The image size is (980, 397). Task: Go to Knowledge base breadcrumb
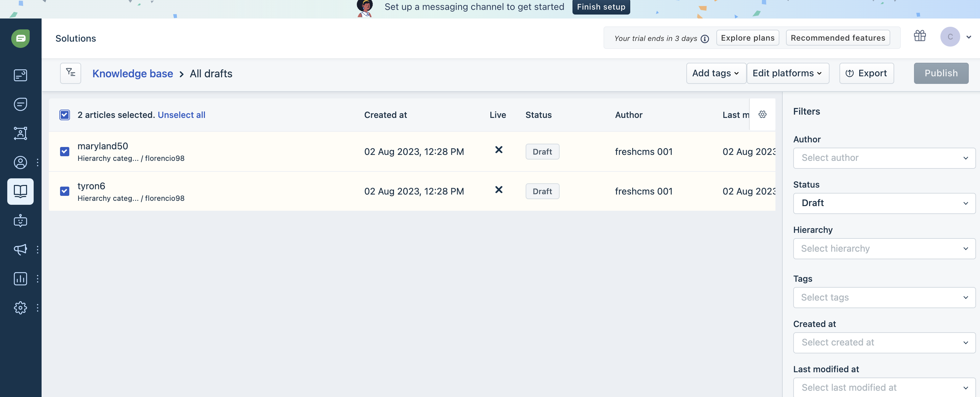[132, 73]
